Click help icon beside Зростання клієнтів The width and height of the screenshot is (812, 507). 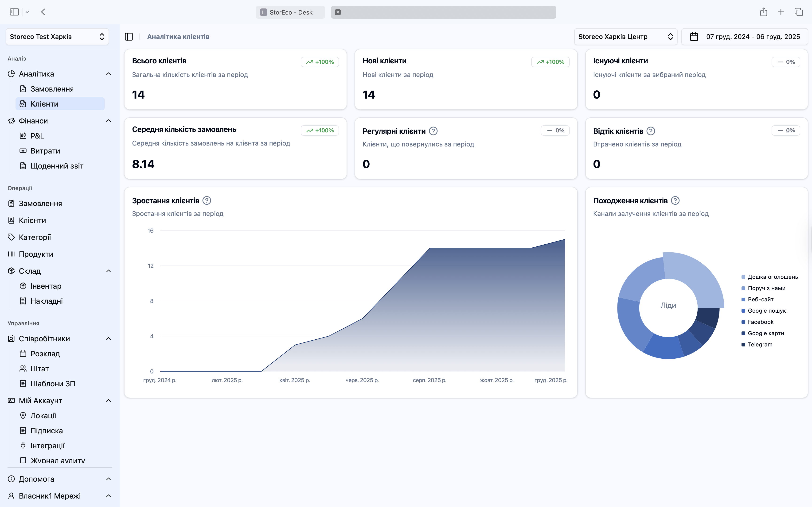[207, 200]
